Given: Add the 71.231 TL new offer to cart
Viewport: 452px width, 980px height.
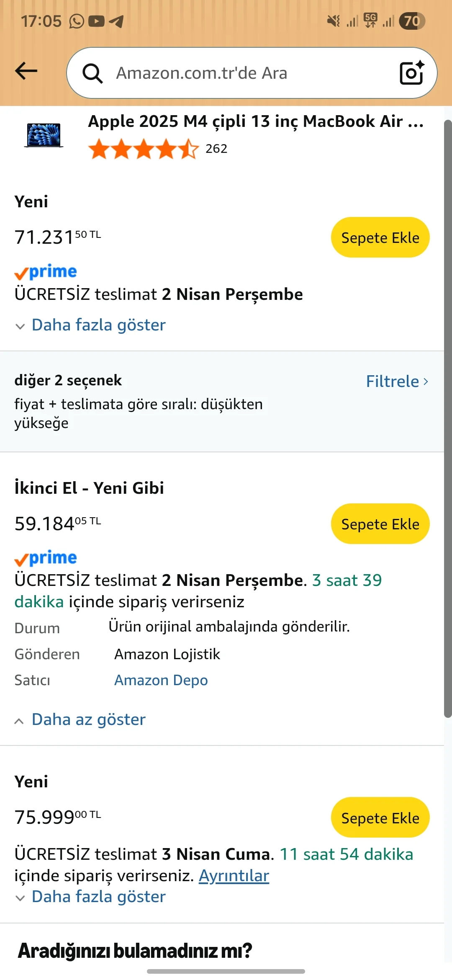Looking at the screenshot, I should (380, 237).
